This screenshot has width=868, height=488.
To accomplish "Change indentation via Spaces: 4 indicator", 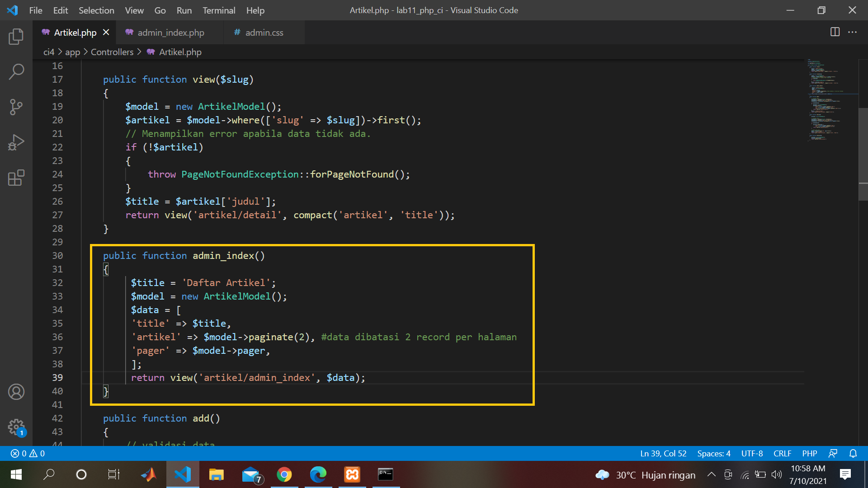I will point(713,453).
